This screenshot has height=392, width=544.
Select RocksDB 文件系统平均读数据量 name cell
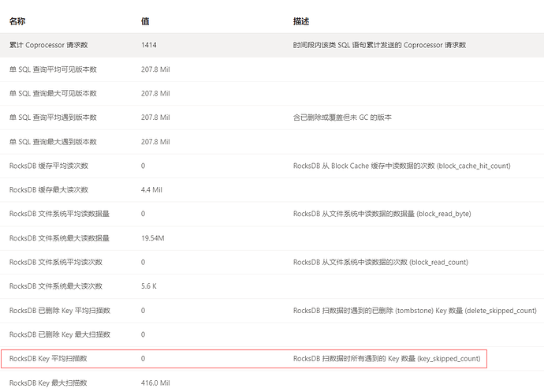59,214
